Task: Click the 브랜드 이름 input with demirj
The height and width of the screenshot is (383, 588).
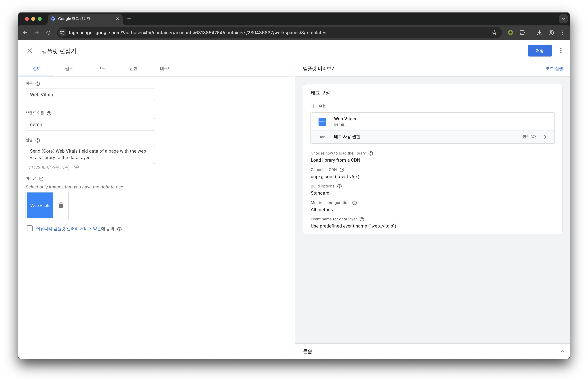Action: point(90,124)
